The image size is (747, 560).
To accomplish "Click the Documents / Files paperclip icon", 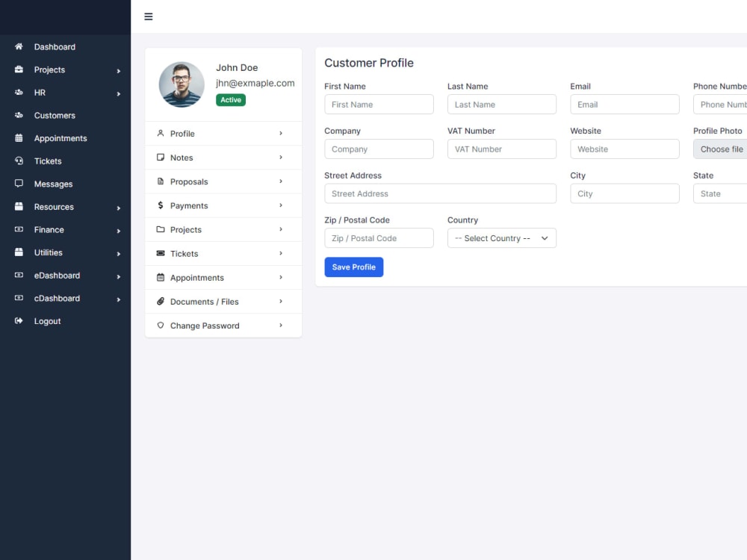I will [160, 301].
